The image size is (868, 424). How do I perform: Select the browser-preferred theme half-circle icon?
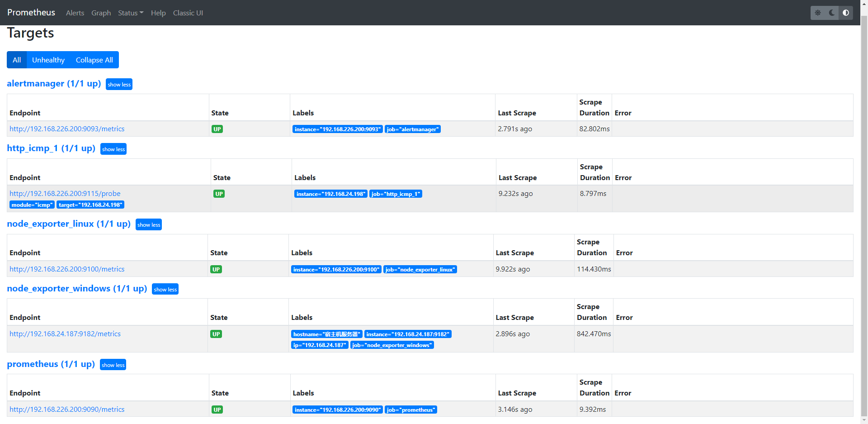846,13
